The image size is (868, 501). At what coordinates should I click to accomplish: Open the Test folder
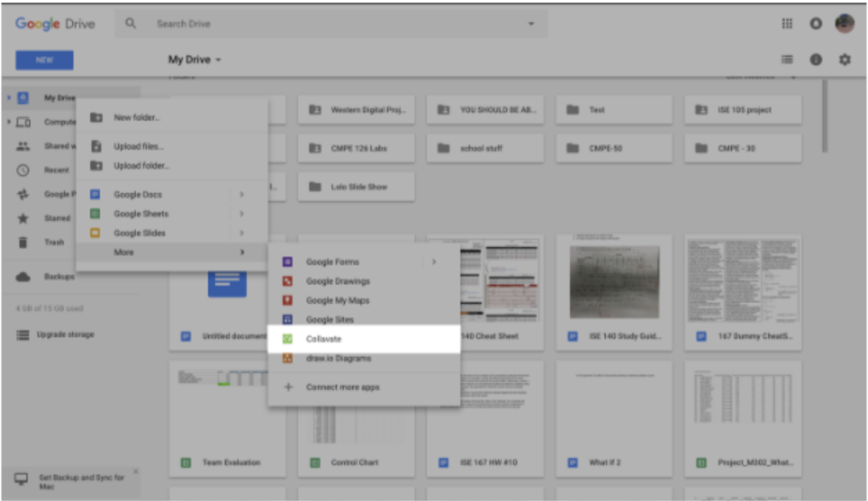(x=614, y=110)
